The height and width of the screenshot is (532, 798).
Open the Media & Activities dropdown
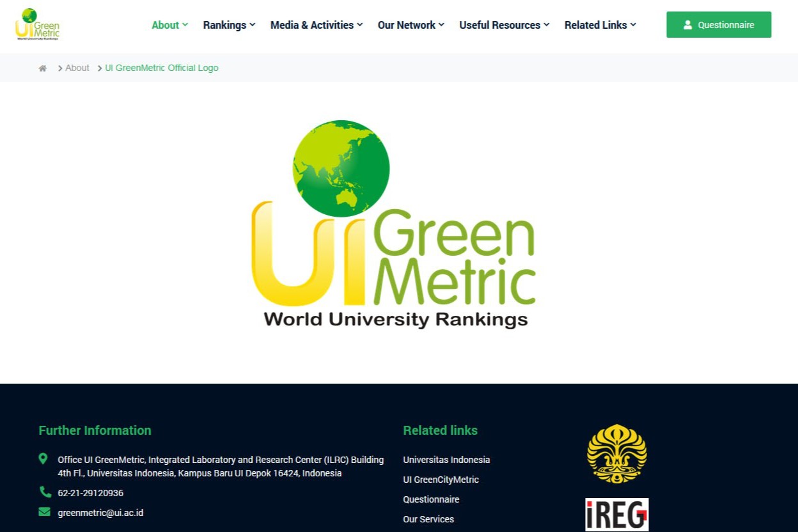(x=316, y=25)
